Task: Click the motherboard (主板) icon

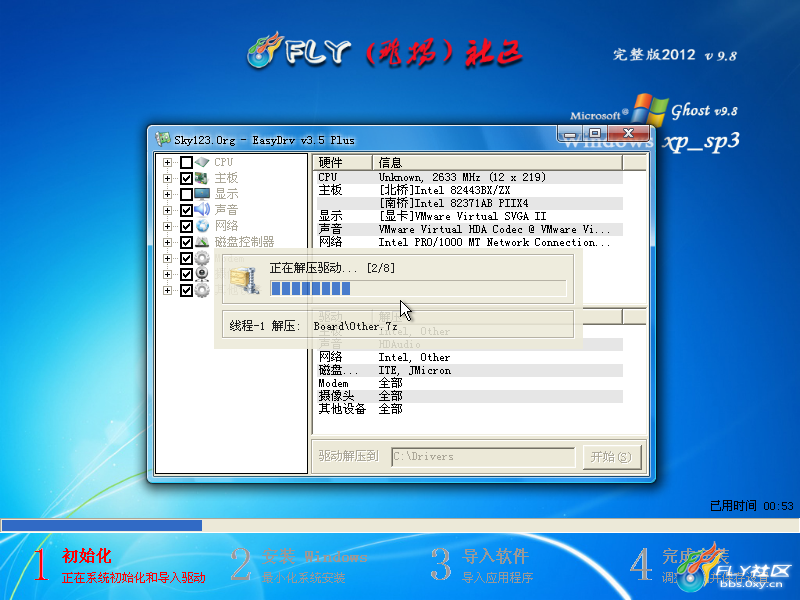Action: pyautogui.click(x=202, y=178)
